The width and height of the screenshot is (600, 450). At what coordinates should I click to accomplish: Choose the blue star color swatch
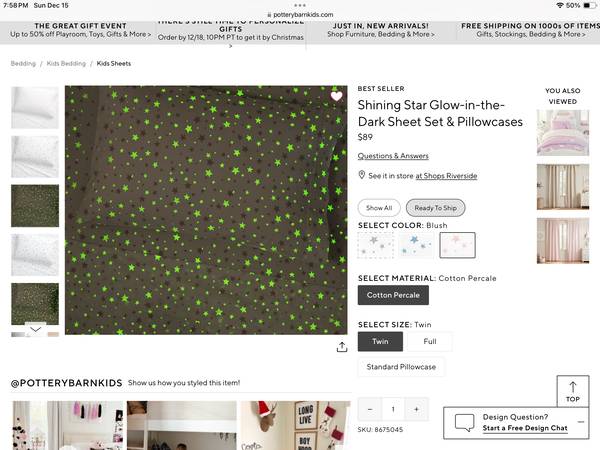click(x=416, y=245)
